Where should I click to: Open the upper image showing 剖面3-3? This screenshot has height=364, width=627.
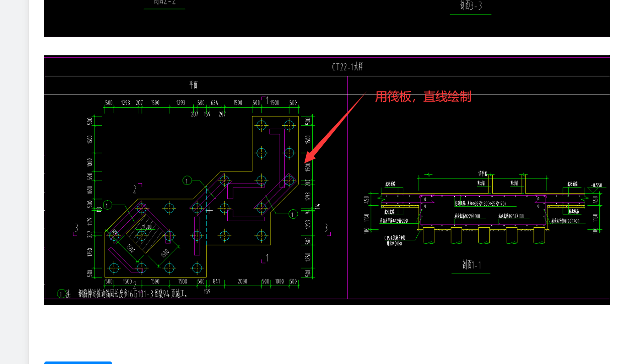(327, 19)
